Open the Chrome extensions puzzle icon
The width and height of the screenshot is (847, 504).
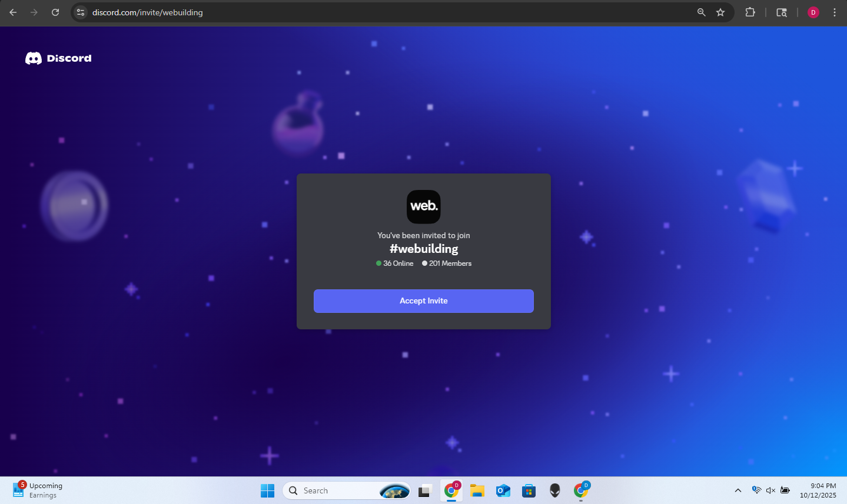tap(750, 12)
